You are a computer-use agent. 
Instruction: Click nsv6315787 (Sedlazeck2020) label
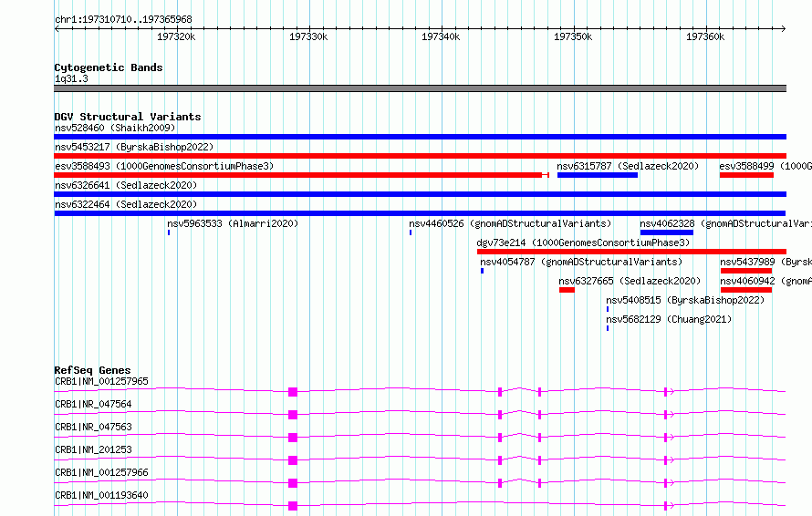pyautogui.click(x=629, y=166)
